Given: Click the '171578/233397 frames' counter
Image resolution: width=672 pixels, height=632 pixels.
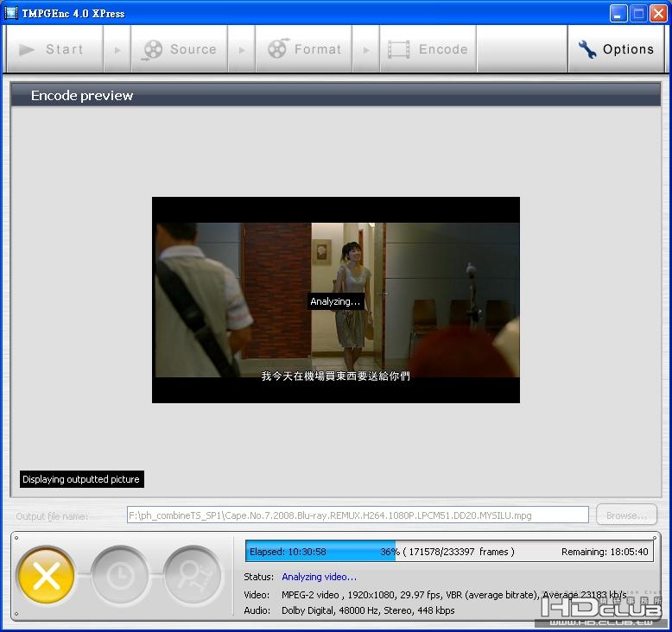Looking at the screenshot, I should 459,552.
